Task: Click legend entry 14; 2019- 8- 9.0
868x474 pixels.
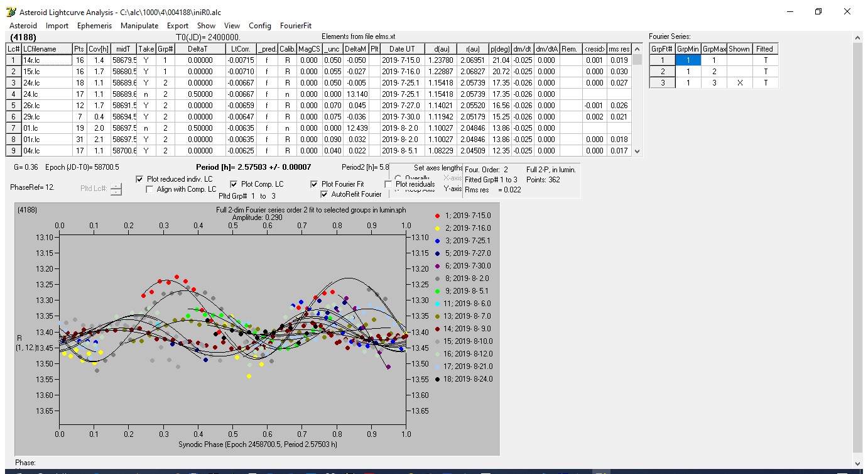Action: coord(469,329)
